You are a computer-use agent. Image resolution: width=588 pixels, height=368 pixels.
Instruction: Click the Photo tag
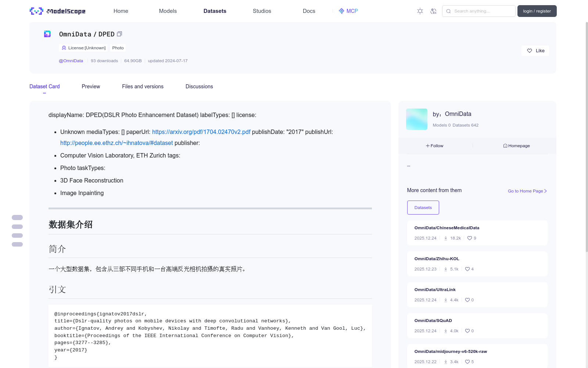[118, 48]
